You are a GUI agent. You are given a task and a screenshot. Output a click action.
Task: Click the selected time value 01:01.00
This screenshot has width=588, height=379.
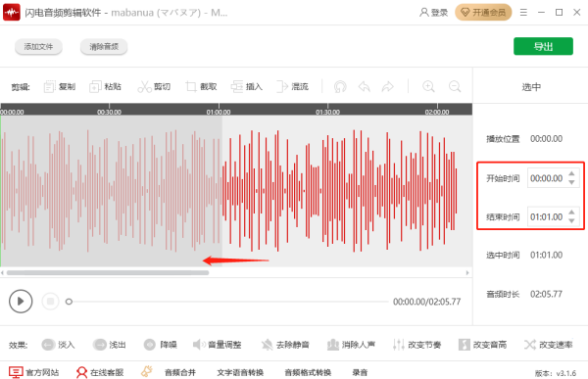pyautogui.click(x=546, y=255)
